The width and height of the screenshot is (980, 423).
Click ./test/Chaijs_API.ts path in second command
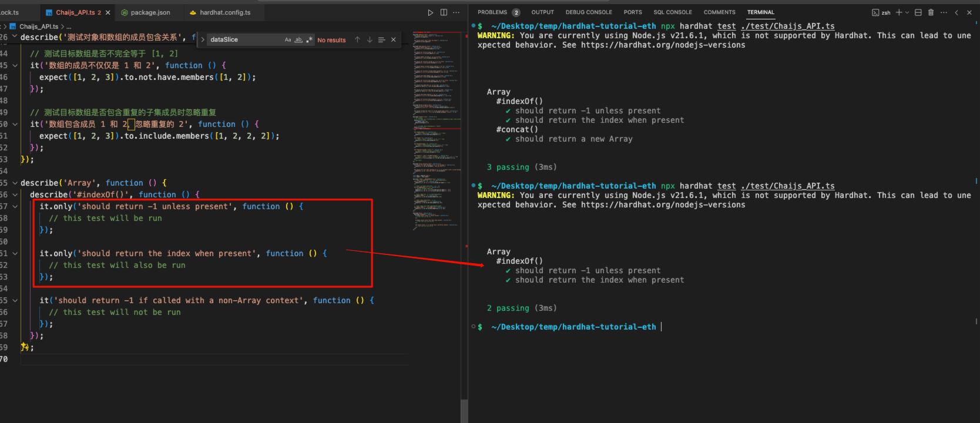point(787,186)
